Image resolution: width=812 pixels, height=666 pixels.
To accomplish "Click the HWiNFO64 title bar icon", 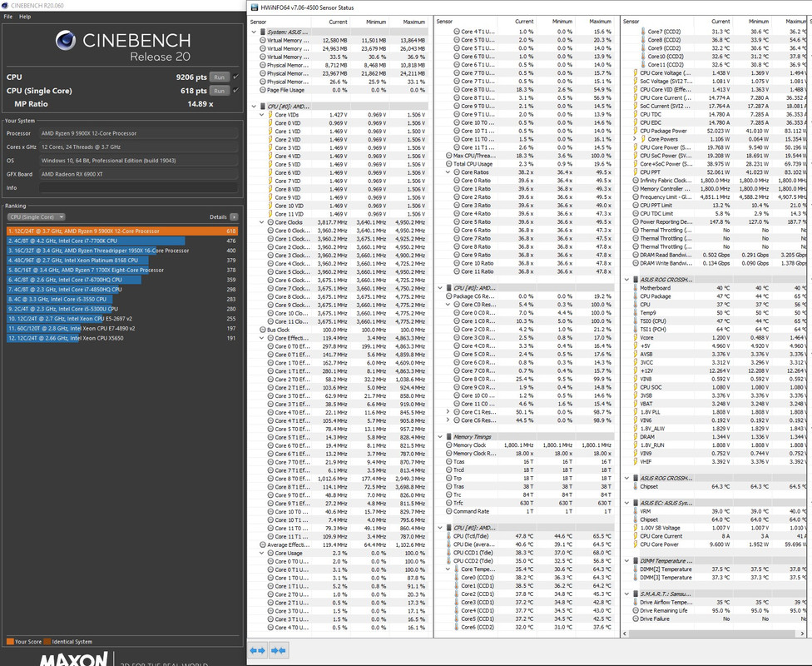I will (x=255, y=7).
